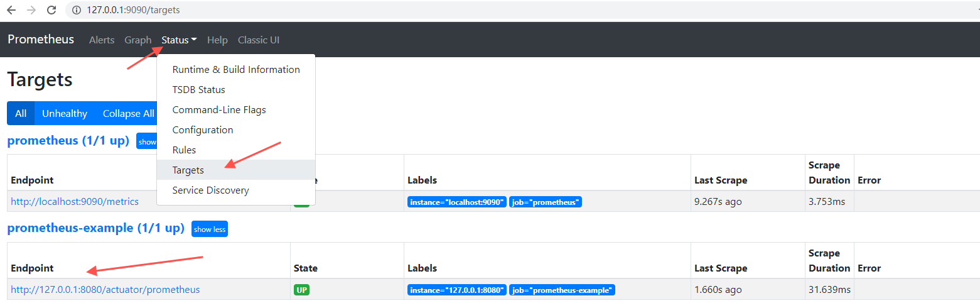
Task: Open the Configuration menu item
Action: tap(203, 129)
